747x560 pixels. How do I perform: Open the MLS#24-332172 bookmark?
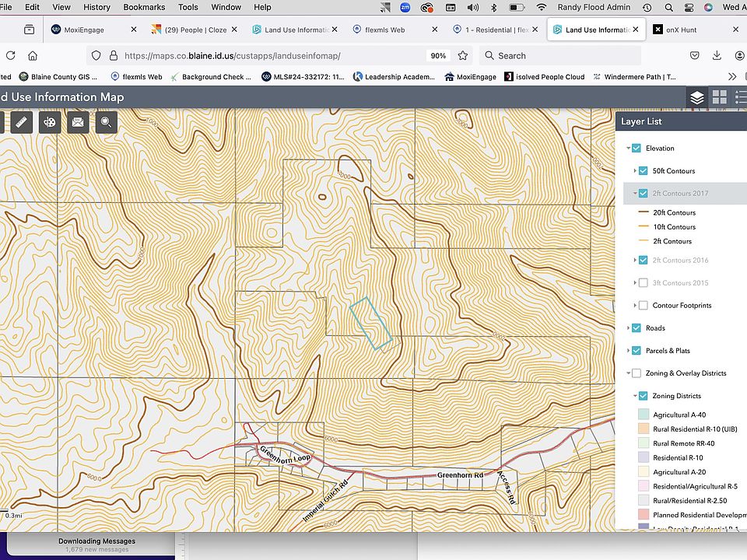tap(303, 77)
